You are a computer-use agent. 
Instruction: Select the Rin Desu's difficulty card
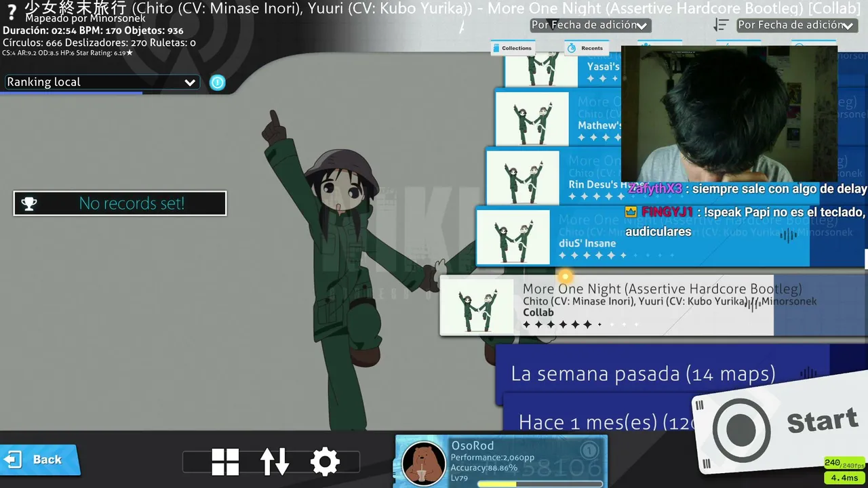click(553, 177)
